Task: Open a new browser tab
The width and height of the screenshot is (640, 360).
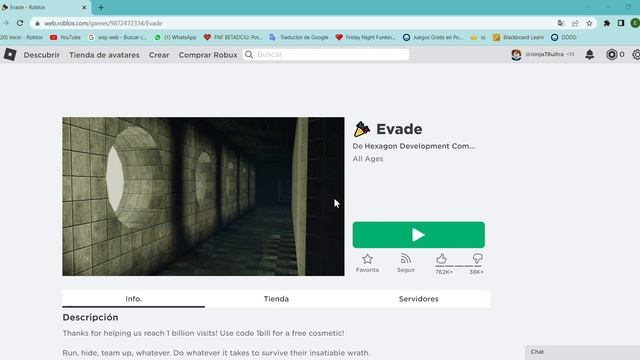Action: 101,7
